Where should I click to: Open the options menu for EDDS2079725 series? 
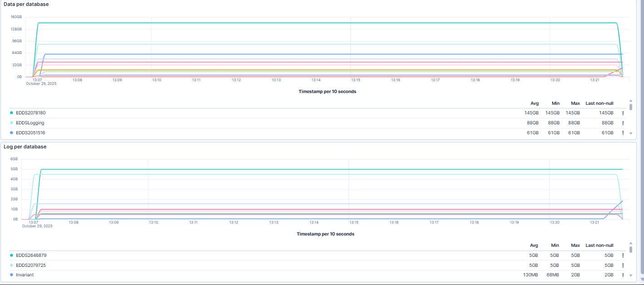[x=623, y=265]
